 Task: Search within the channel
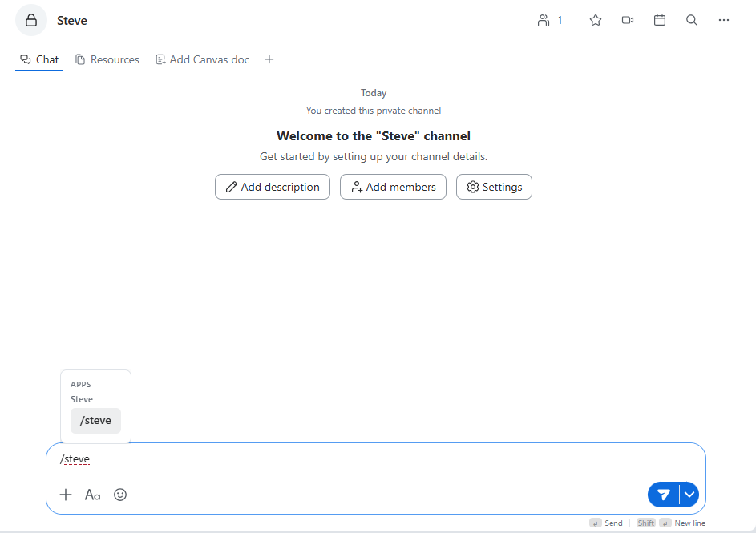(691, 20)
